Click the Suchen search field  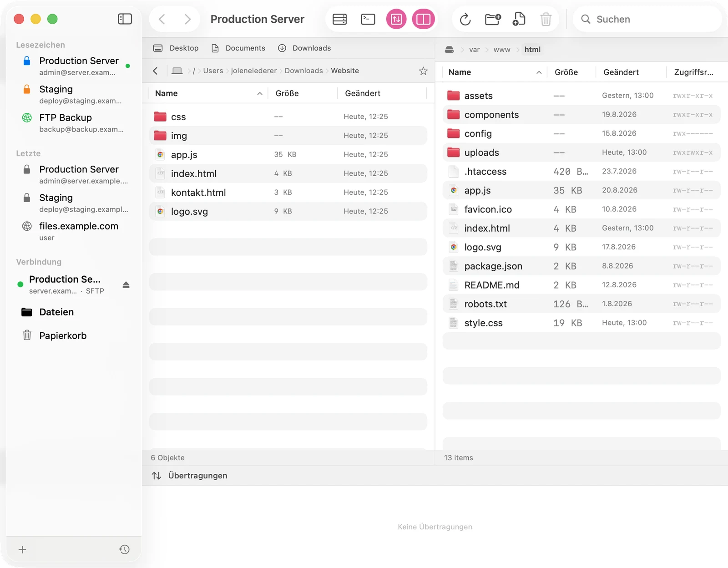[647, 19]
